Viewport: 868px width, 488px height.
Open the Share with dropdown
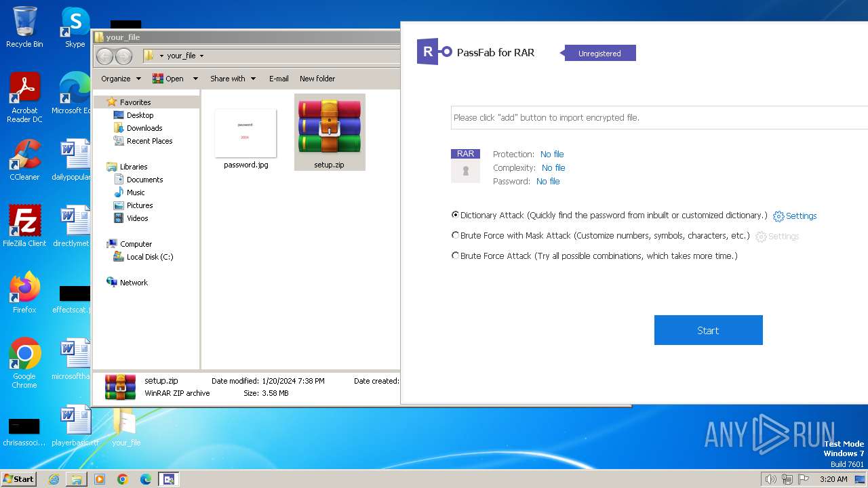233,79
